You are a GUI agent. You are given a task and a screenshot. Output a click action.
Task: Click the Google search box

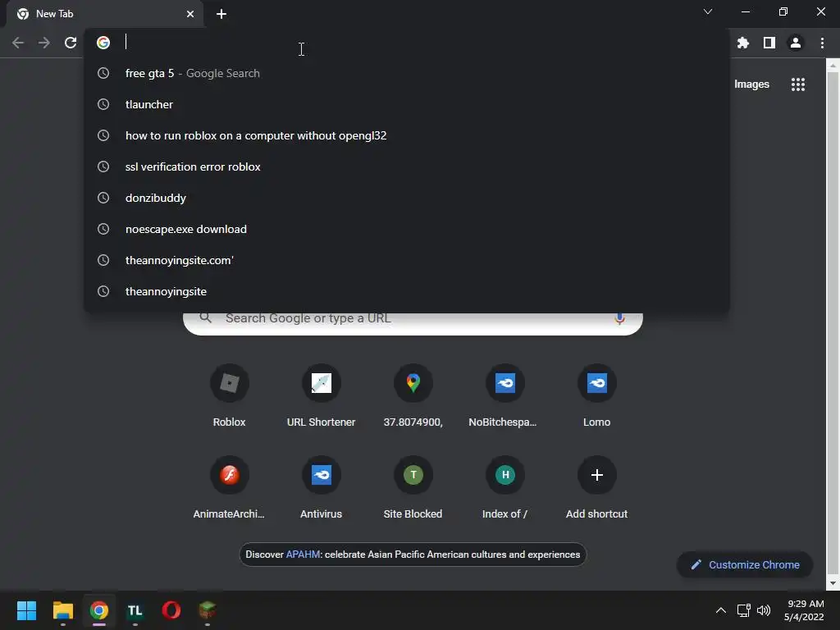(x=413, y=323)
